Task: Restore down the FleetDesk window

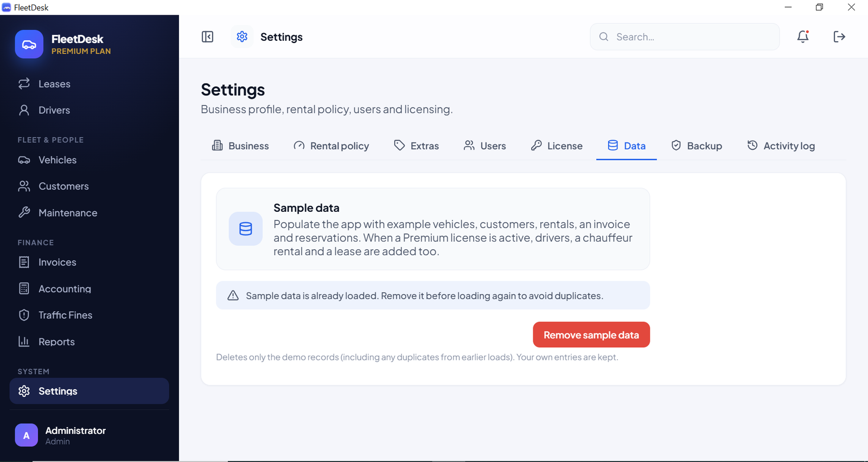Action: [x=819, y=7]
